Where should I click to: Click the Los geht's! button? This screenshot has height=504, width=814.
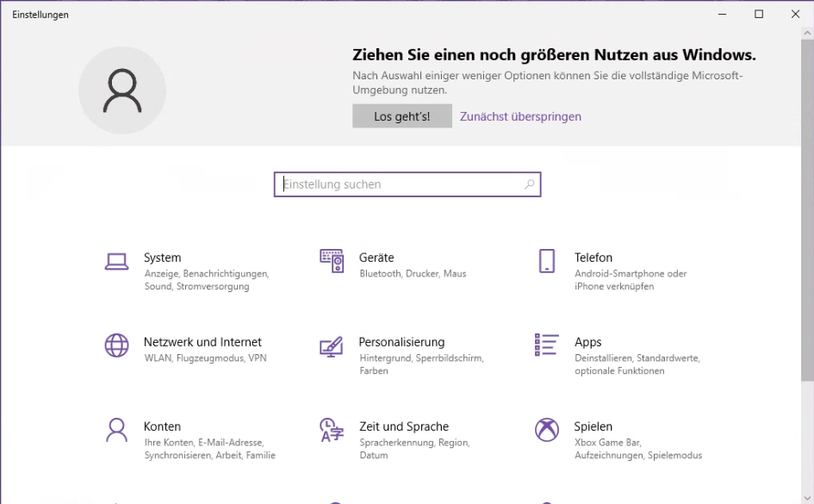pos(401,116)
